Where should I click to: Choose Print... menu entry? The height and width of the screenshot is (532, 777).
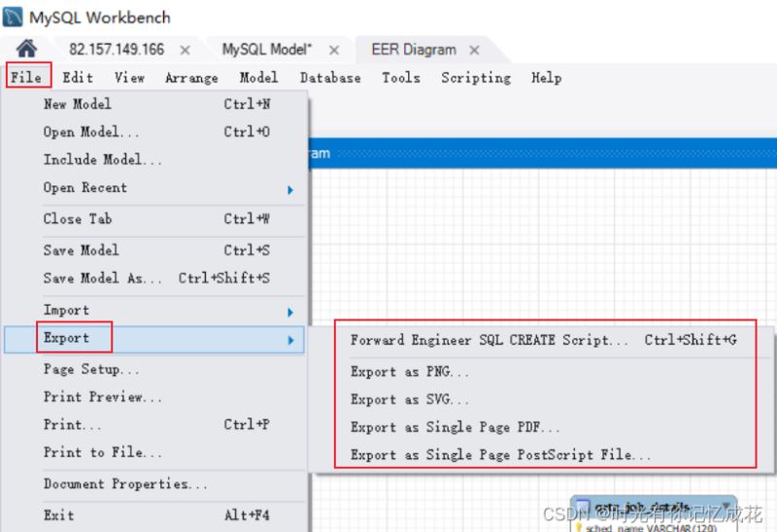154,425
